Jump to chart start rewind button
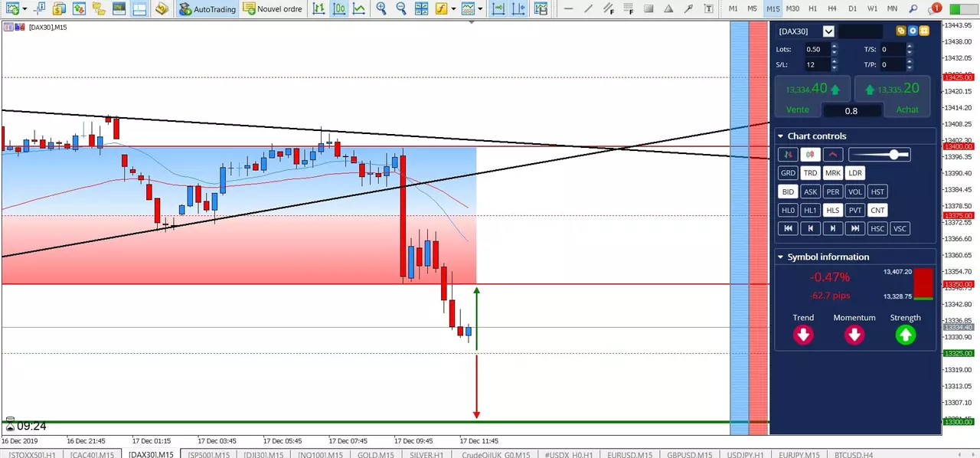Viewport: 980px width, 458px height. [788, 228]
